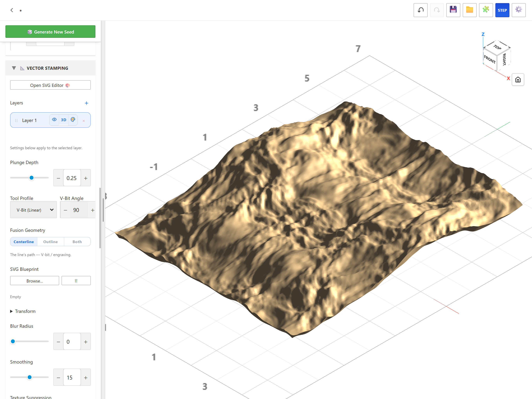Screen dimensions: 532x399
Task: Browse for SVG Blueprint file
Action: (x=35, y=281)
